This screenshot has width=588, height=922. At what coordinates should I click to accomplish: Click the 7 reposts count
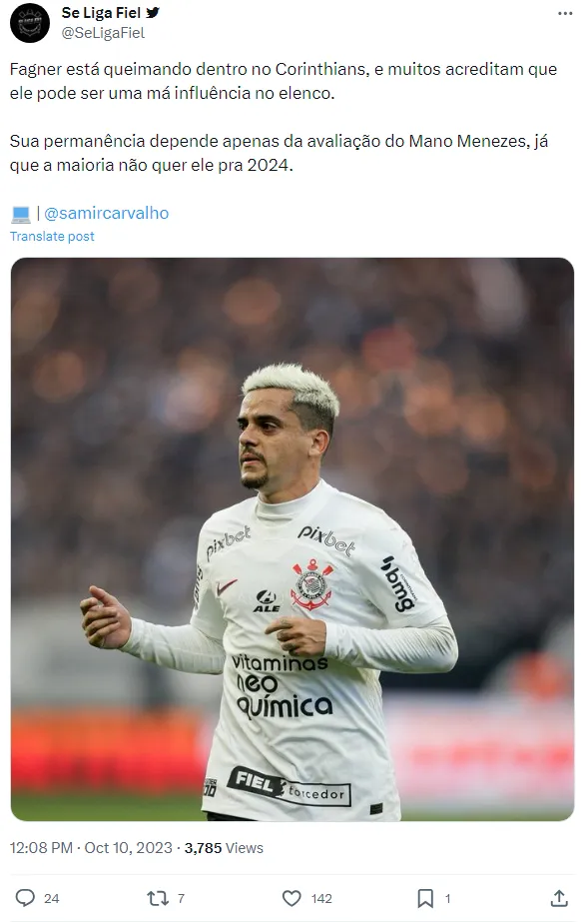(181, 898)
